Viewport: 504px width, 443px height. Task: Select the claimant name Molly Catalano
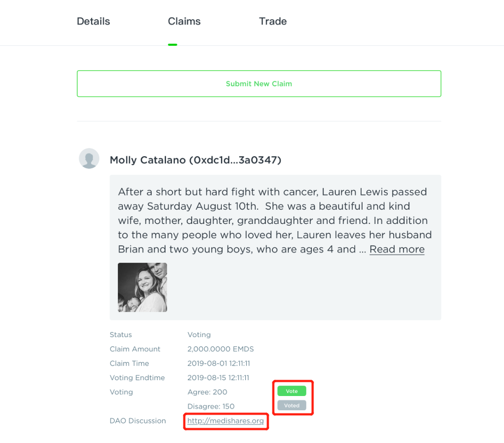(x=195, y=160)
